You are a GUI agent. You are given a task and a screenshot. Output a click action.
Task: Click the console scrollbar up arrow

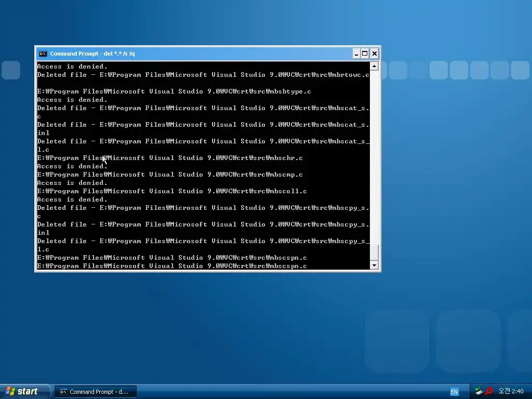pos(374,66)
